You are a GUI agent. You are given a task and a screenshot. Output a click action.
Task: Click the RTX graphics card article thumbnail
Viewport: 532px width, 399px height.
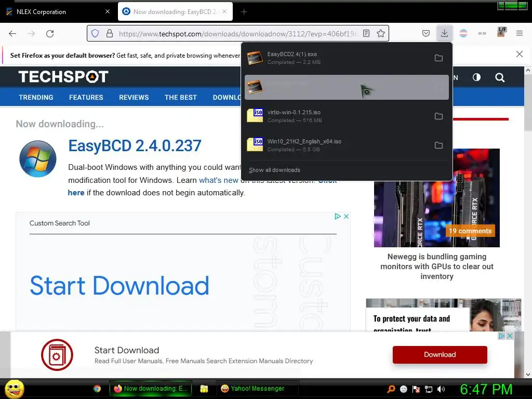coord(436,215)
